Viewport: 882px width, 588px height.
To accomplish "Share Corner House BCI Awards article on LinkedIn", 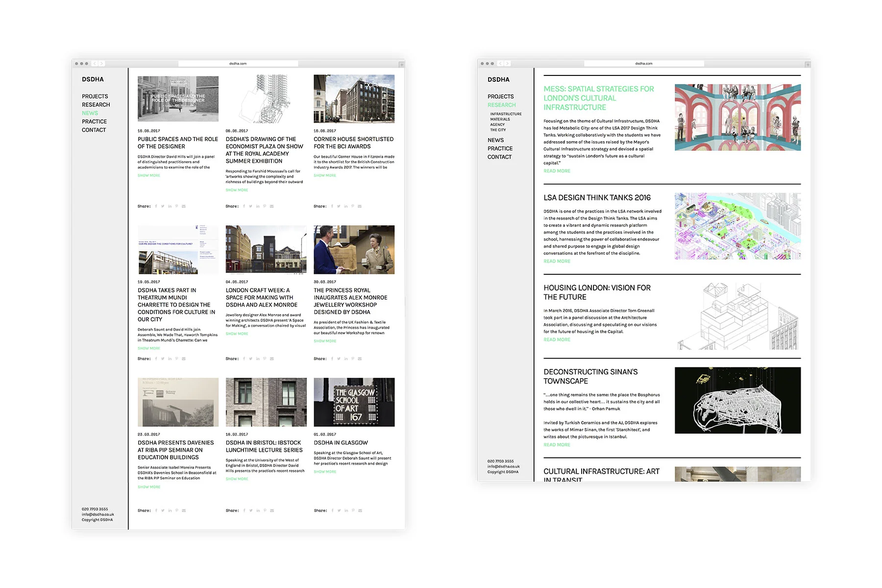I will coord(346,206).
